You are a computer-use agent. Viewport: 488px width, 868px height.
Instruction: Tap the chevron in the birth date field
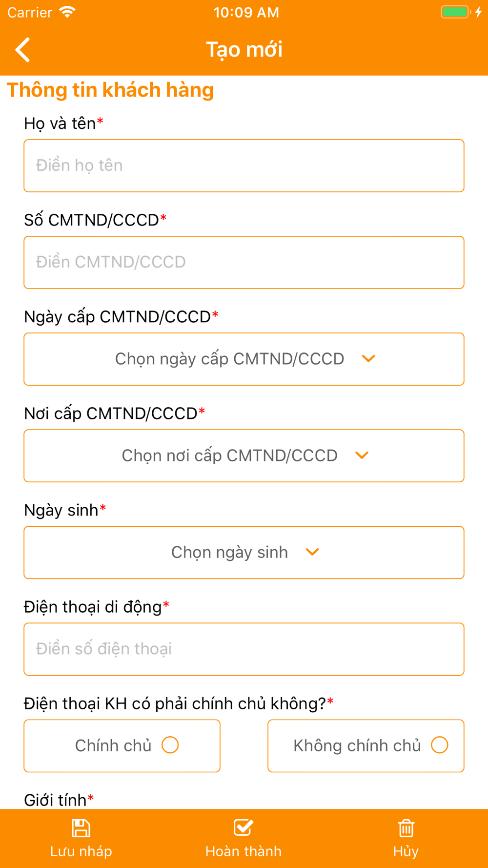[312, 552]
